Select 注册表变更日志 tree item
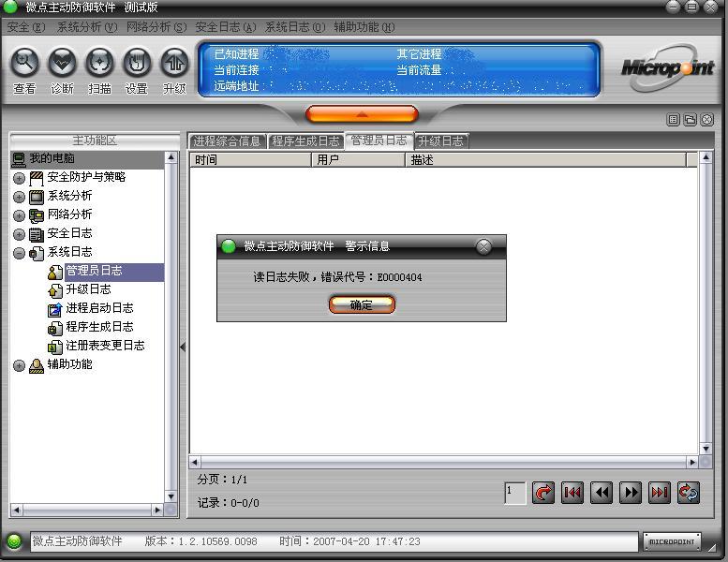728x562 pixels. 105,346
